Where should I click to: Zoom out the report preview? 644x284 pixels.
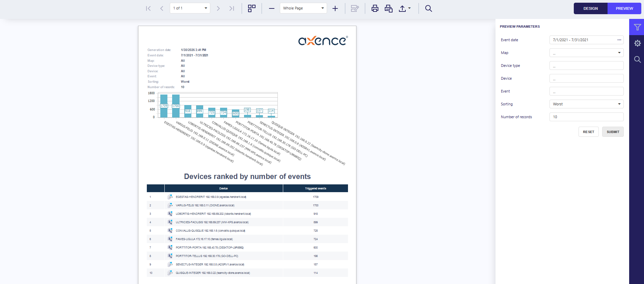272,8
